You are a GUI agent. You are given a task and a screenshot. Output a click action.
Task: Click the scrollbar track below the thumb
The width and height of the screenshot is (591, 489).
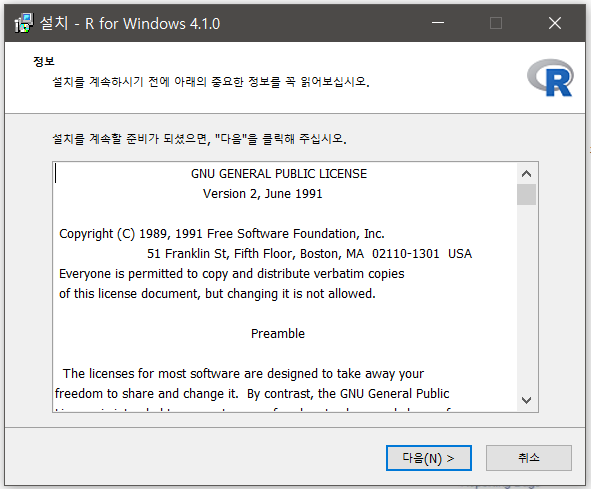pos(527,298)
